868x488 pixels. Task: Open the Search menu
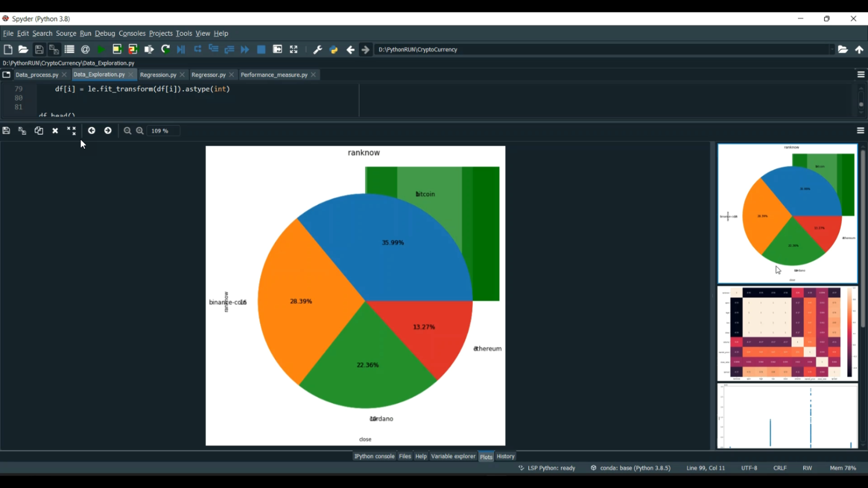coord(42,34)
